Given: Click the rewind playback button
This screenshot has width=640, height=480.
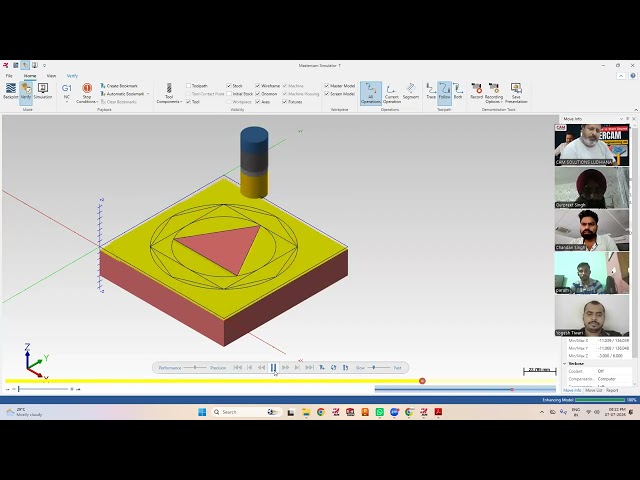Looking at the screenshot, I should point(261,368).
